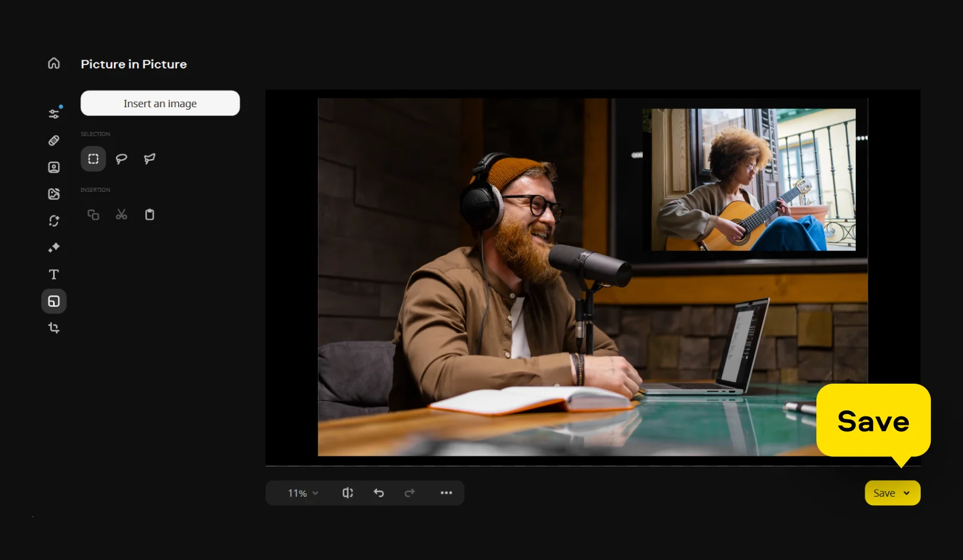963x560 pixels.
Task: Select the AI replace tool
Action: [54, 221]
